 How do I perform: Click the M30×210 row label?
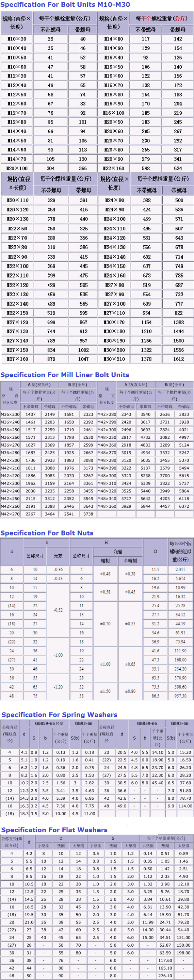coord(115,359)
